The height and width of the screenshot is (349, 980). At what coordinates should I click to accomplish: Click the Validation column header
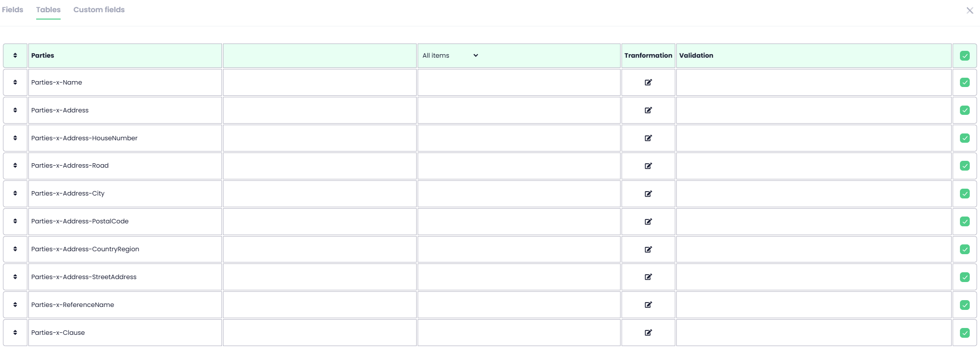696,56
